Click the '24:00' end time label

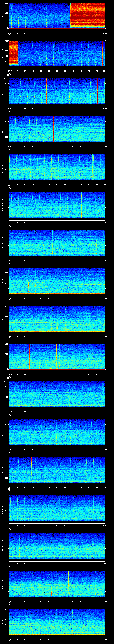(105, 298)
